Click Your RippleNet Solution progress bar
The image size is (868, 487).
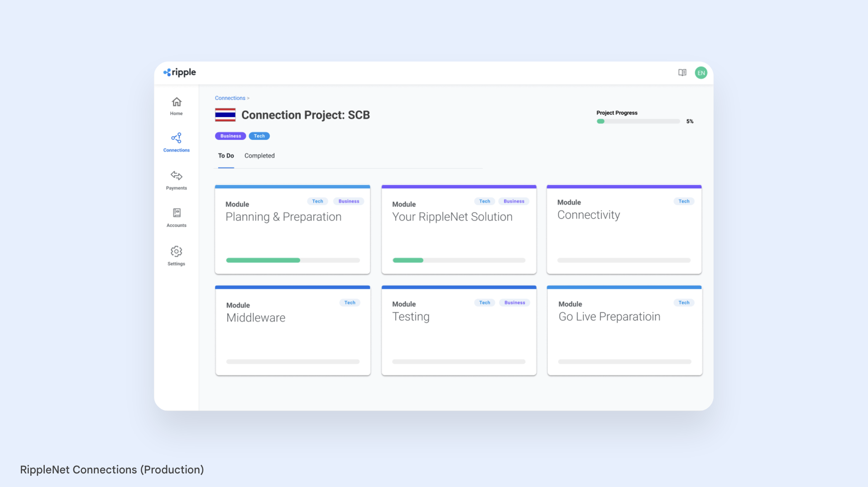(459, 260)
